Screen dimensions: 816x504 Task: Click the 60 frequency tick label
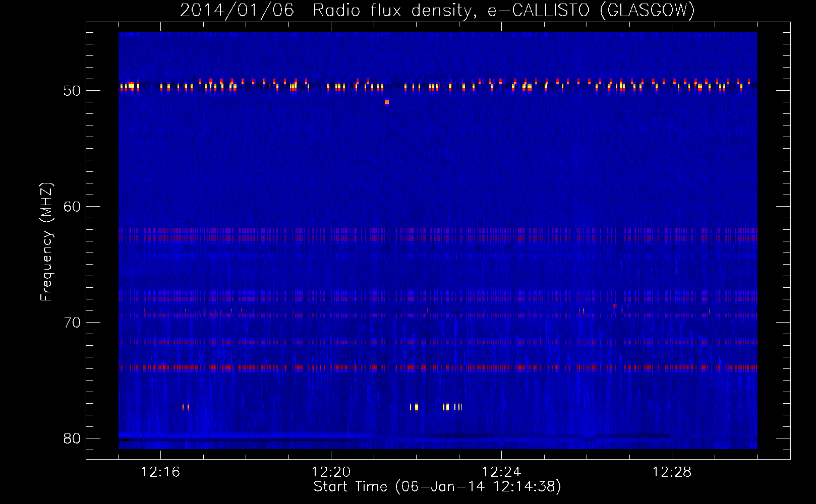(x=72, y=207)
